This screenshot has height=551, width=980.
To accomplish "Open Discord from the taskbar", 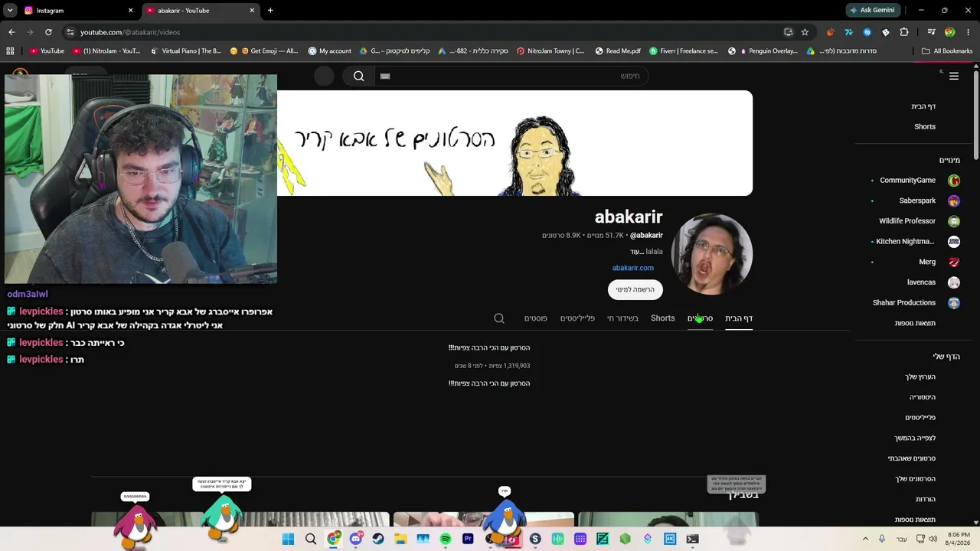I will 356,539.
